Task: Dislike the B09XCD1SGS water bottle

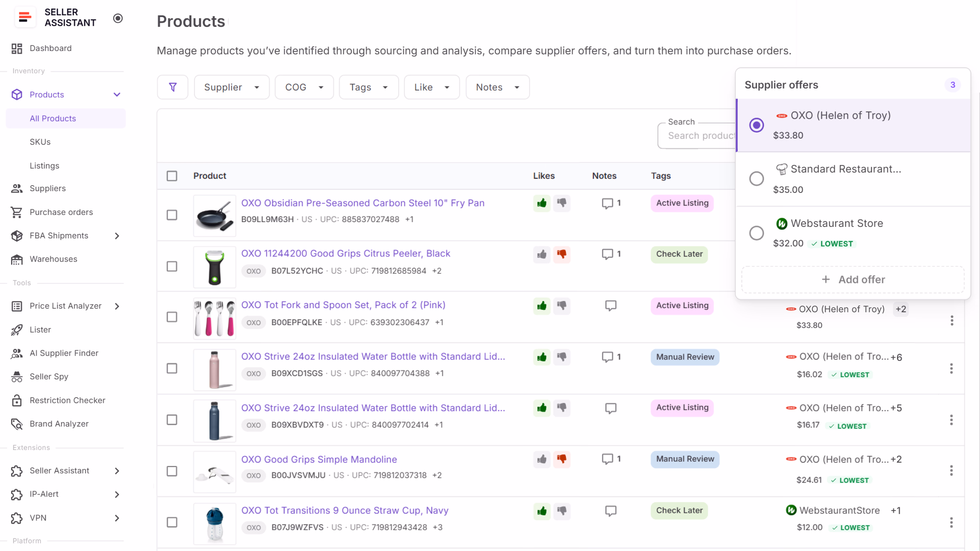Action: tap(561, 357)
